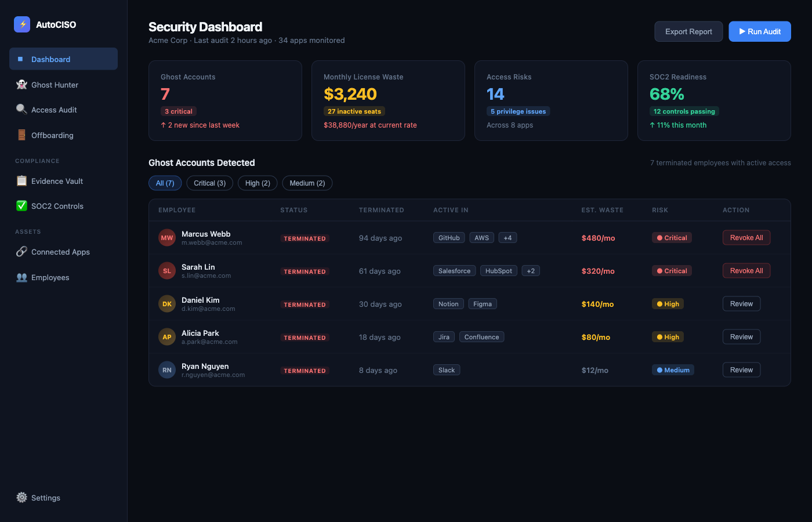The height and width of the screenshot is (522, 812).
Task: Click the m.webb@acme.com email
Action: 212,243
